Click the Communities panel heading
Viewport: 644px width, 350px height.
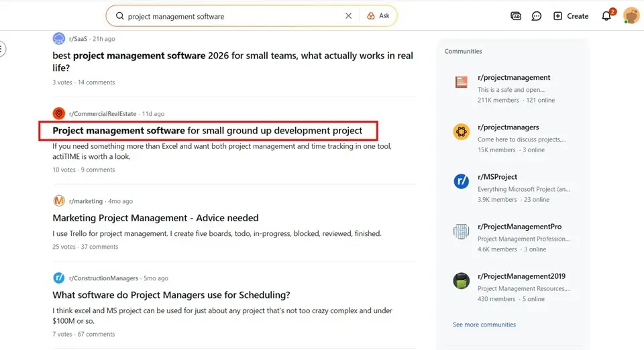(464, 51)
